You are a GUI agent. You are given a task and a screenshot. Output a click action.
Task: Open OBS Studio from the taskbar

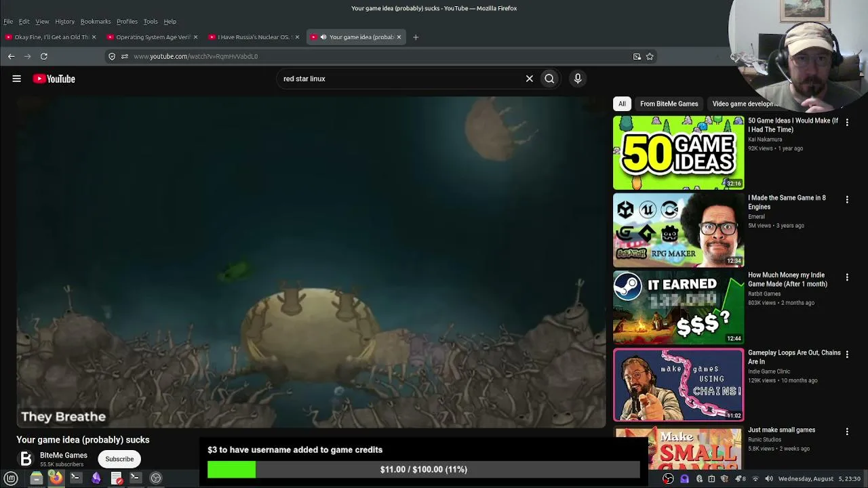point(155,478)
